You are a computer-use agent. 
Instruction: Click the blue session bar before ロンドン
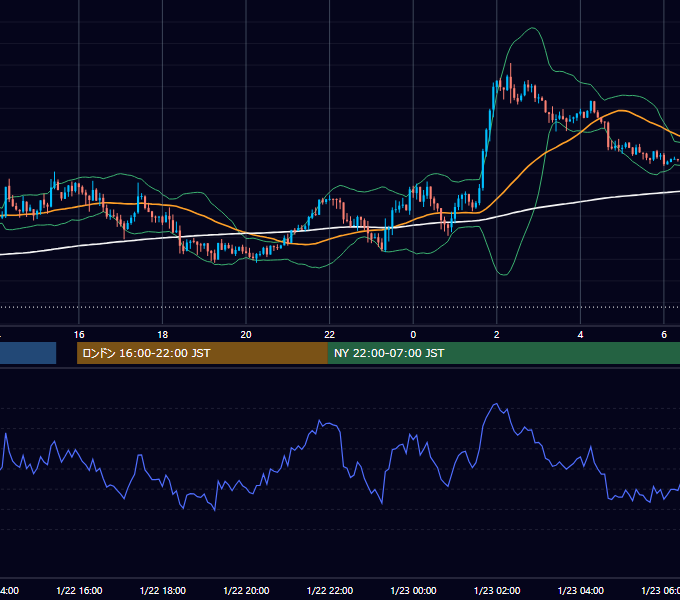(x=28, y=353)
